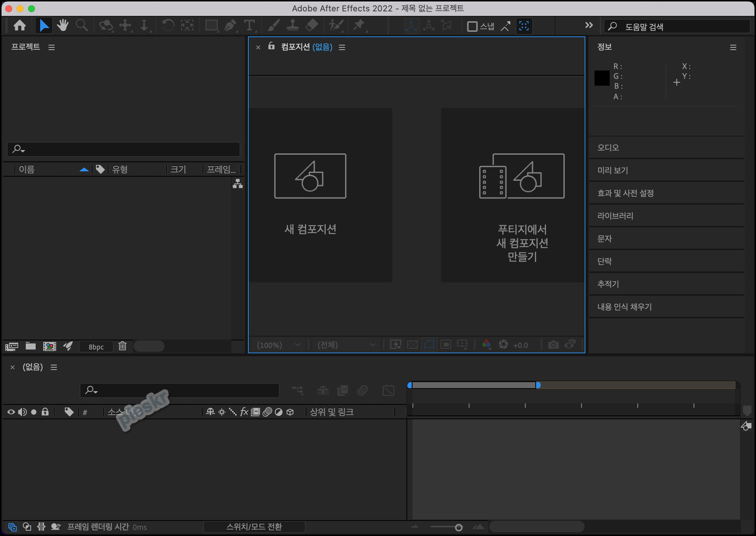Open the 프로젝트 panel menu
The width and height of the screenshot is (756, 536).
tap(52, 47)
